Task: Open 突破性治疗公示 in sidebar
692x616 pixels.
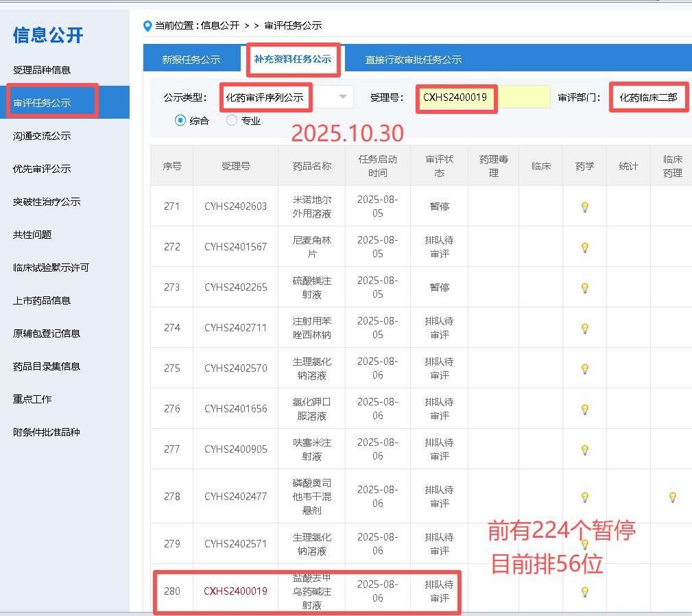Action: (47, 202)
